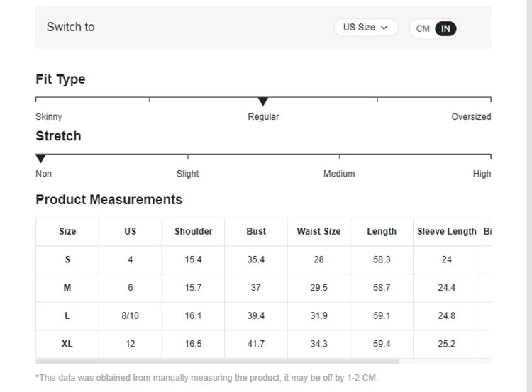The height and width of the screenshot is (392, 532).
Task: Click the Fit Type Regular marker triangle
Action: [x=263, y=102]
